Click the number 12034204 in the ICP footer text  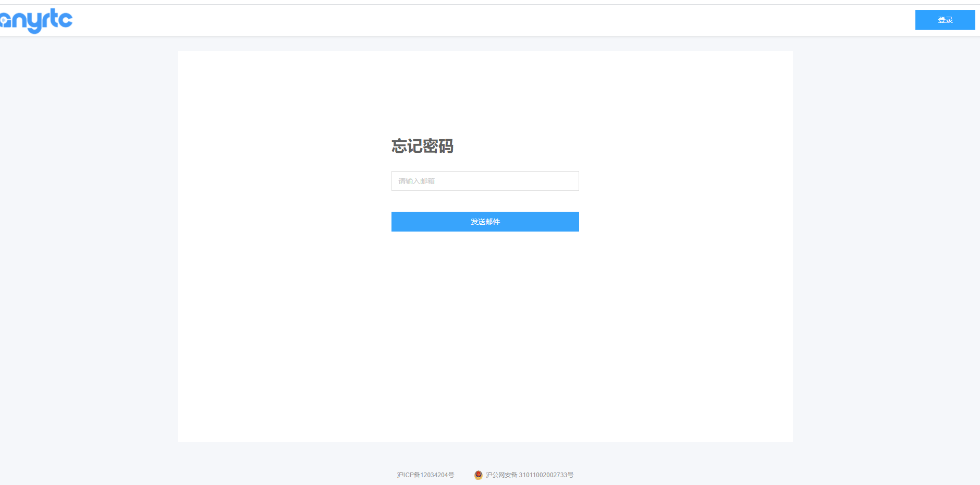point(434,475)
